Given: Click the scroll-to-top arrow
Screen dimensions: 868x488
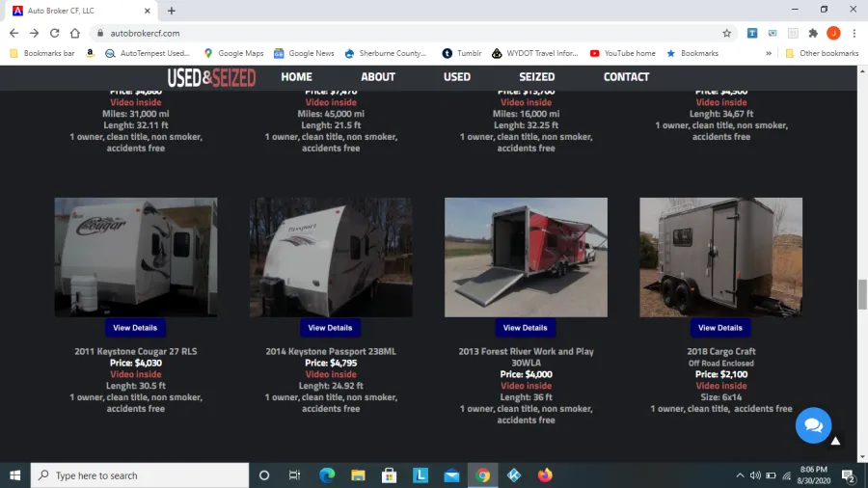Looking at the screenshot, I should [836, 441].
